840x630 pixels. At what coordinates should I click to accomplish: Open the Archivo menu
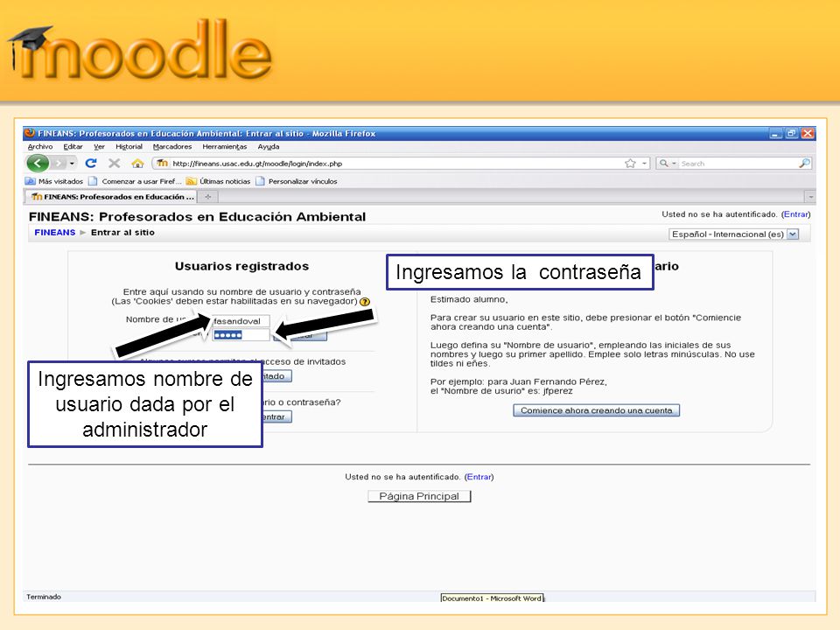(x=40, y=147)
